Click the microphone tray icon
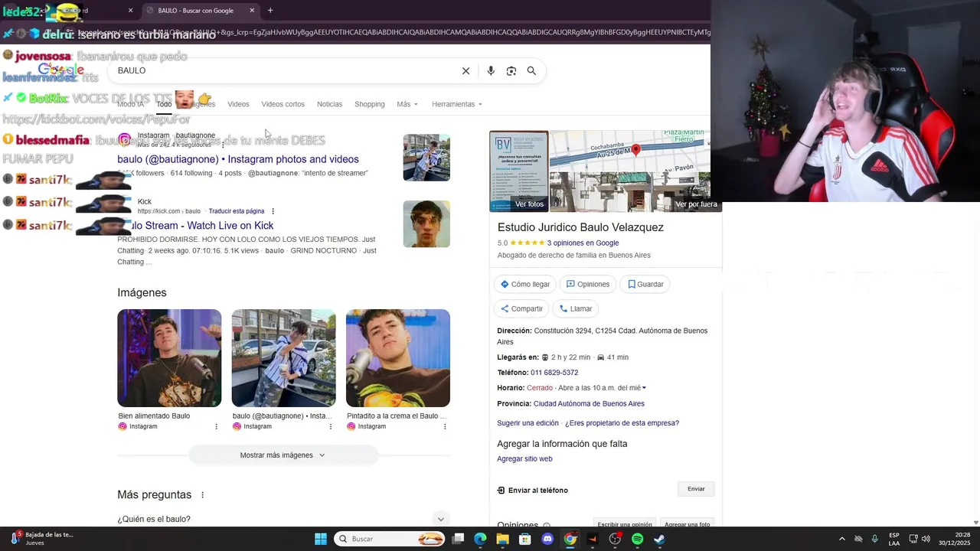The image size is (980, 551). (x=874, y=539)
